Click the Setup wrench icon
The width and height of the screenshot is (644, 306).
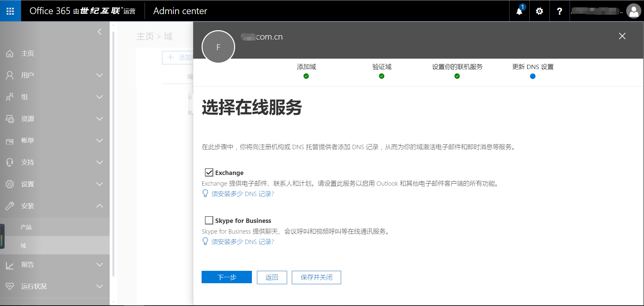(10, 206)
